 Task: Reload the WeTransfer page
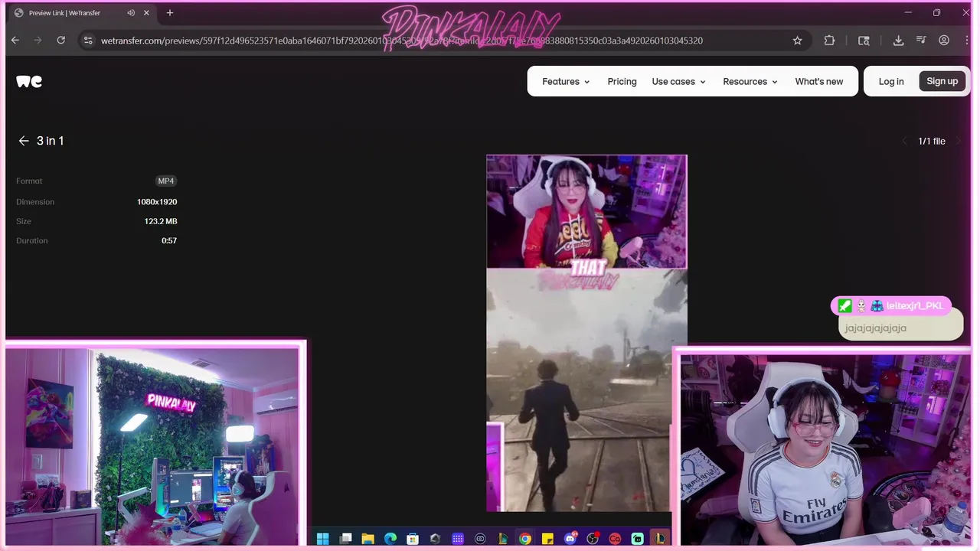[x=61, y=41]
